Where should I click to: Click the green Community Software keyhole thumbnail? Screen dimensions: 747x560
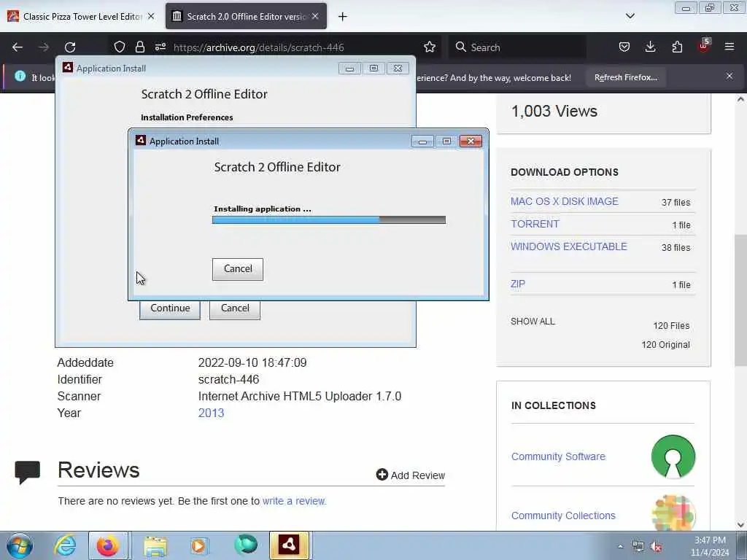click(673, 456)
